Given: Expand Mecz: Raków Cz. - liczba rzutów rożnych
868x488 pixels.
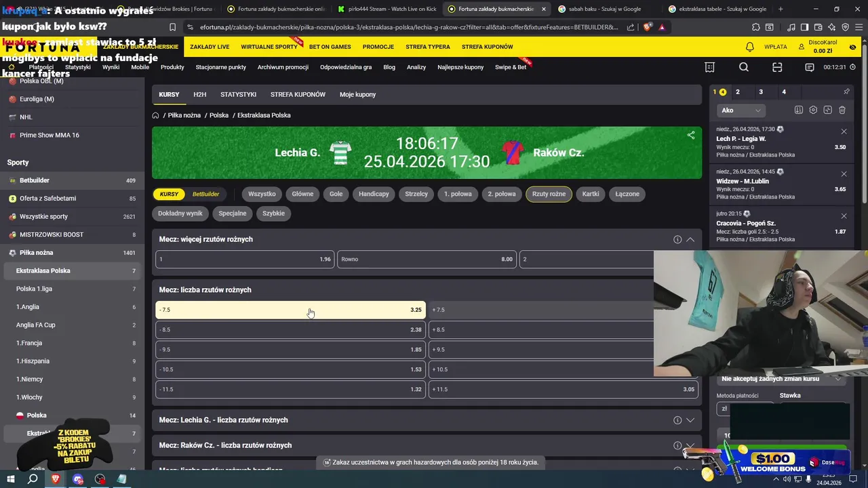Looking at the screenshot, I should pyautogui.click(x=690, y=445).
